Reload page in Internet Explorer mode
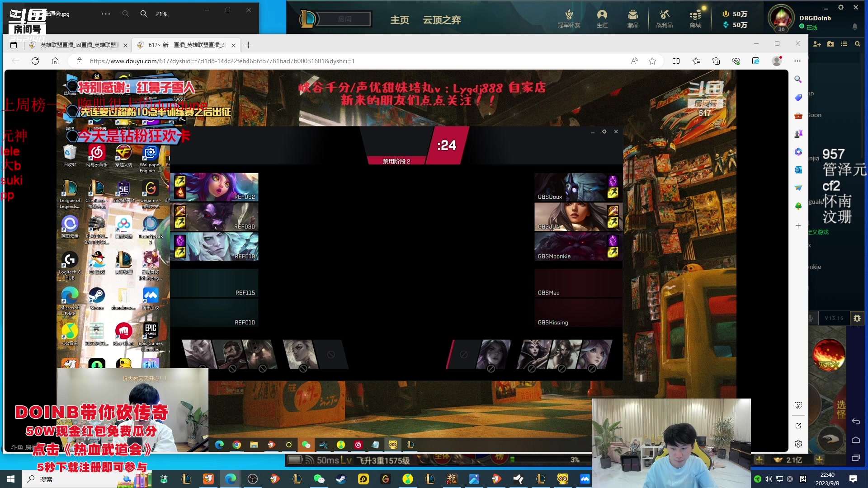The width and height of the screenshot is (868, 488). click(756, 61)
